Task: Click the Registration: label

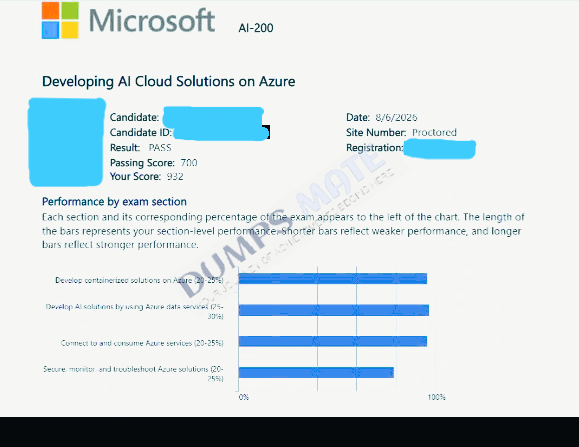Action: pos(375,148)
